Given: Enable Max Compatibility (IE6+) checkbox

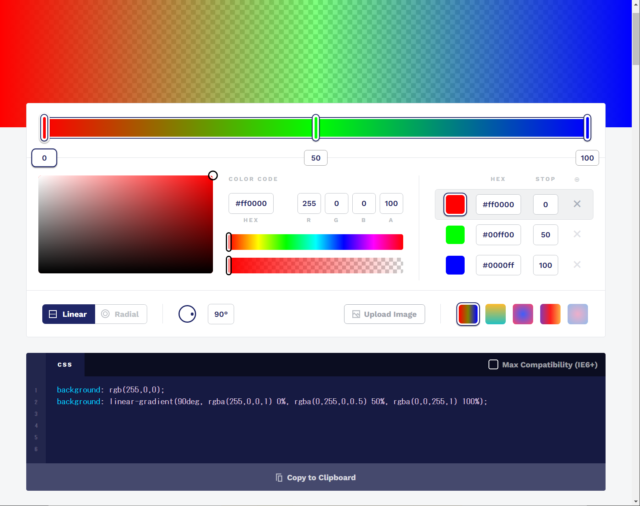Looking at the screenshot, I should (x=493, y=365).
